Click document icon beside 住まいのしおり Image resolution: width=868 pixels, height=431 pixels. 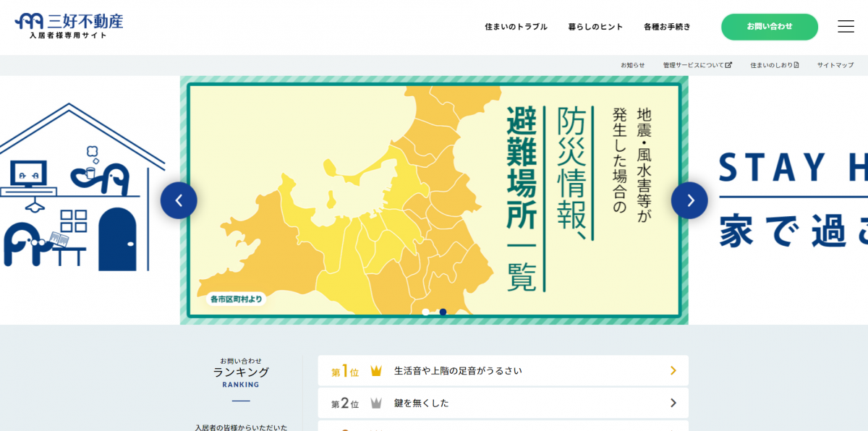(x=796, y=65)
